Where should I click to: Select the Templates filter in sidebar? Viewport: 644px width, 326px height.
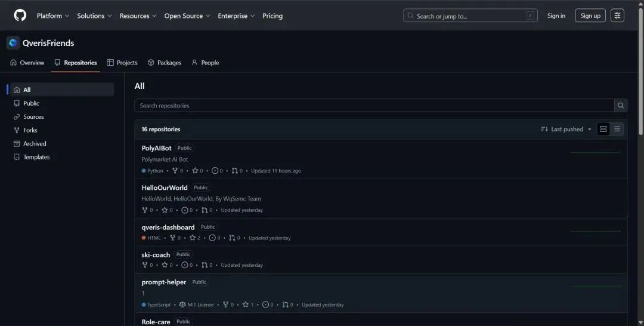coord(62,157)
